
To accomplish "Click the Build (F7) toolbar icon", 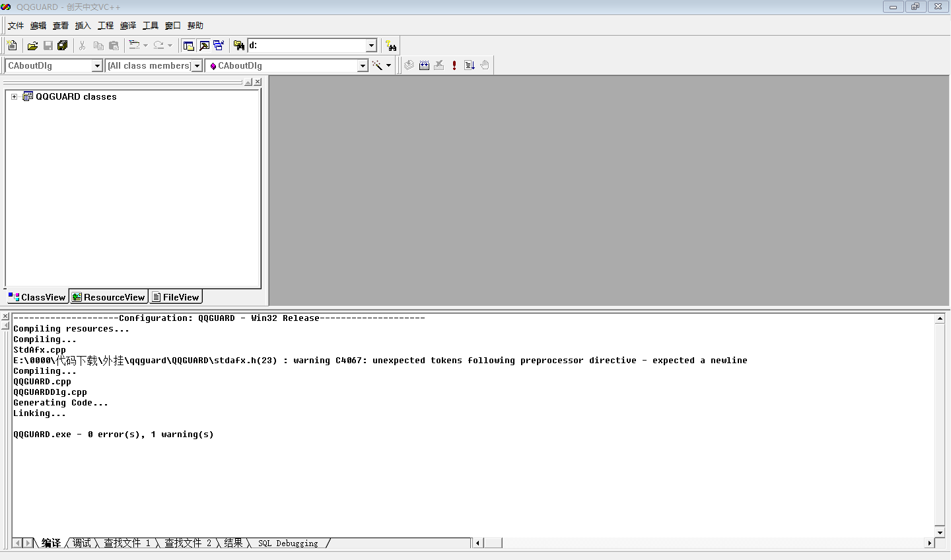I will tap(424, 65).
